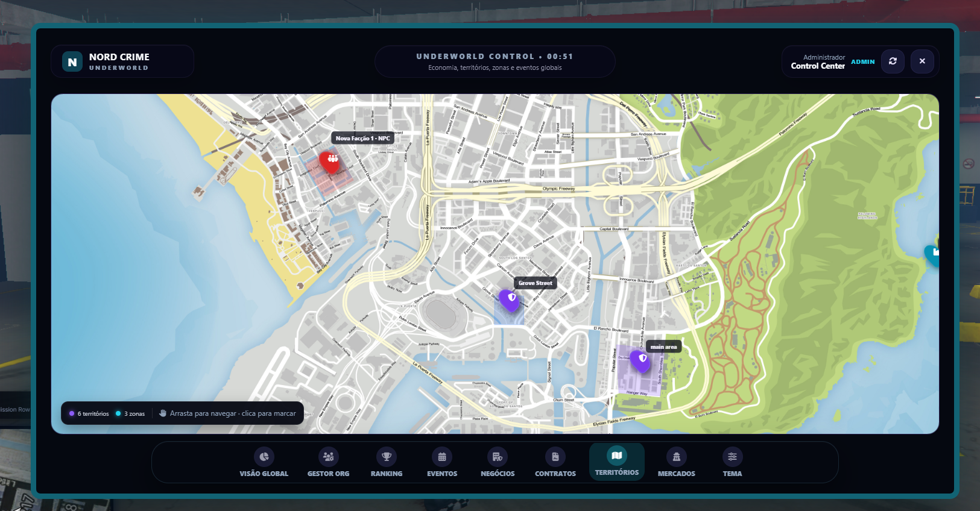The image size is (980, 511).
Task: Click the Administrador role label
Action: coord(824,57)
